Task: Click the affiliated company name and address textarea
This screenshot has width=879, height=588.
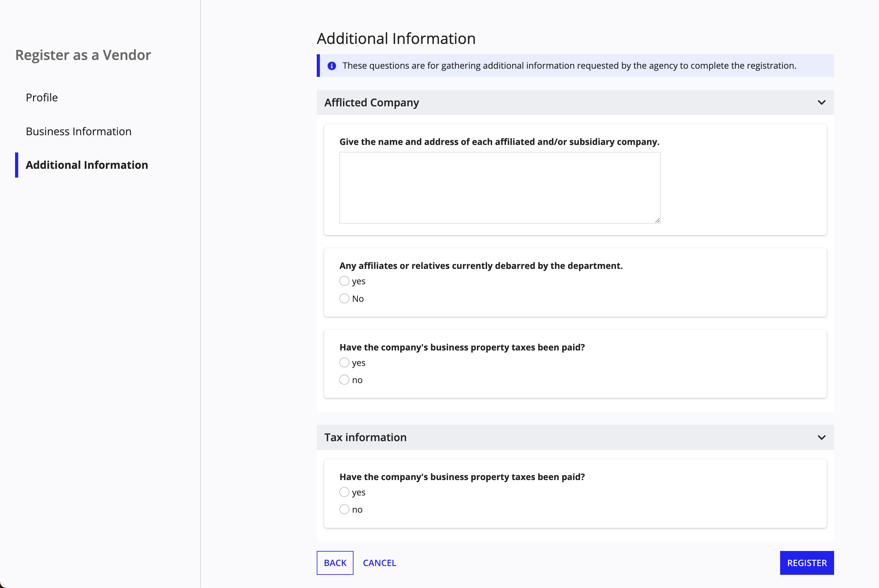Action: pos(500,188)
